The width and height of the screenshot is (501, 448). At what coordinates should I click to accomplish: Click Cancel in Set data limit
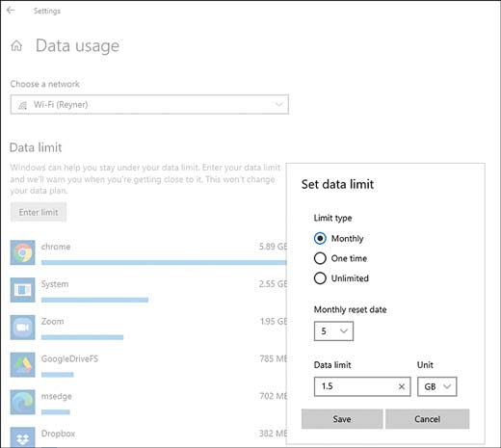[x=427, y=419]
